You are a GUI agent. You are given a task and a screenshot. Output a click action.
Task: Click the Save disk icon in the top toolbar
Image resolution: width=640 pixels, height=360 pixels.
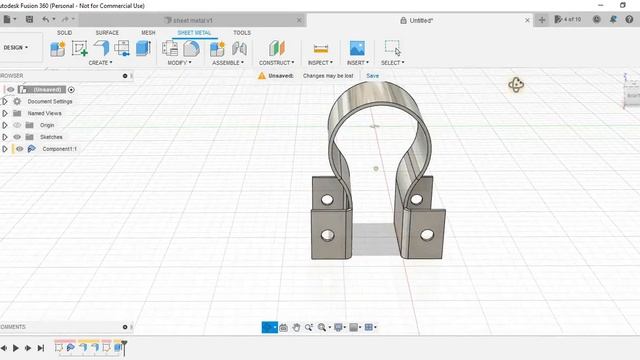29,19
